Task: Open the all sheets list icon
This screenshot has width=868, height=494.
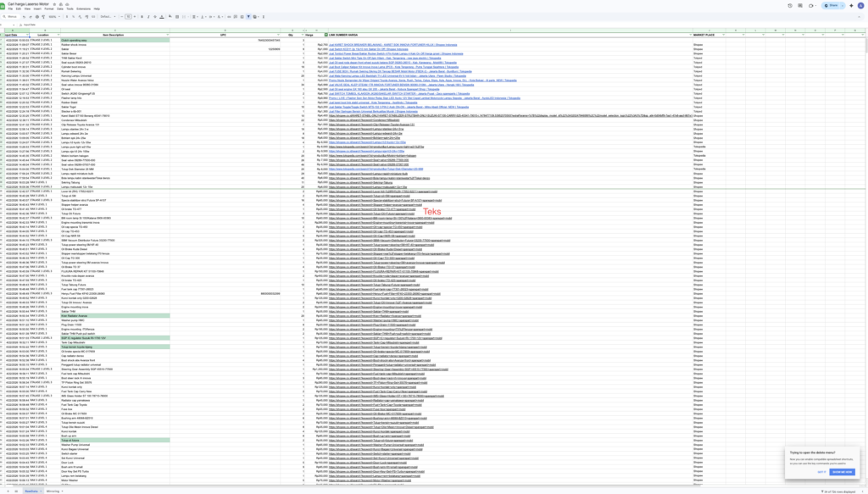Action: [x=16, y=491]
